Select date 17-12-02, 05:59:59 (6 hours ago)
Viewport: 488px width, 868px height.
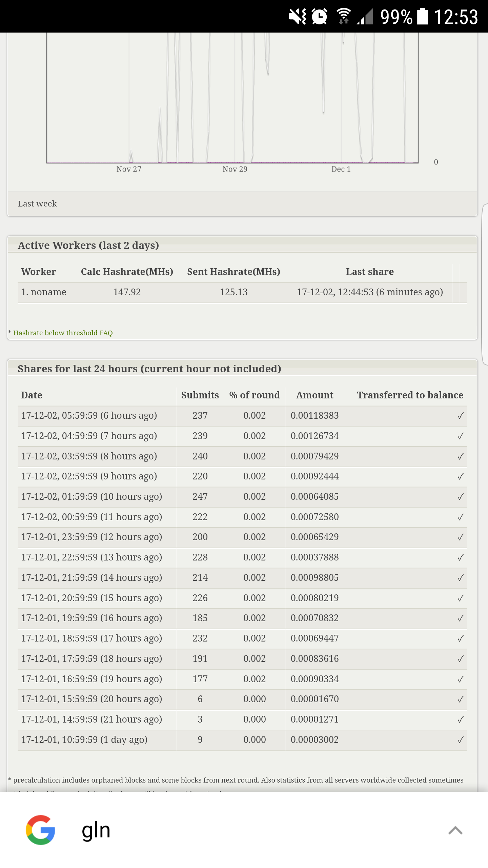pos(89,416)
